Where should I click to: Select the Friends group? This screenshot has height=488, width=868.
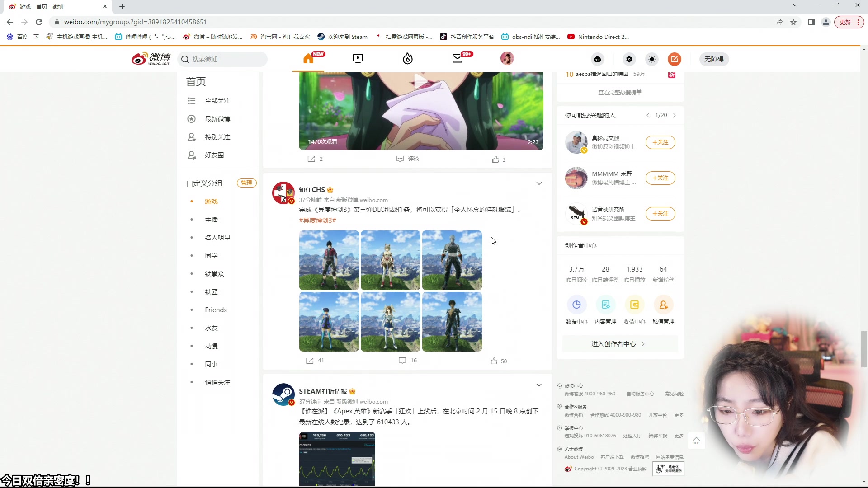point(216,310)
